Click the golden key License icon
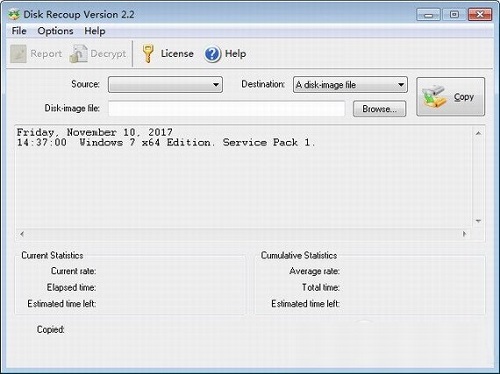Viewport: 500px width, 374px height. pos(147,54)
